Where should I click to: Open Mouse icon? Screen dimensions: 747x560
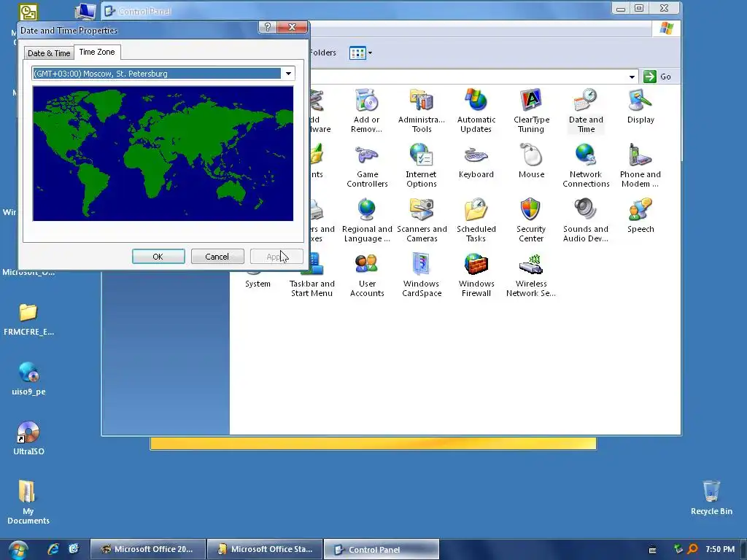531,161
